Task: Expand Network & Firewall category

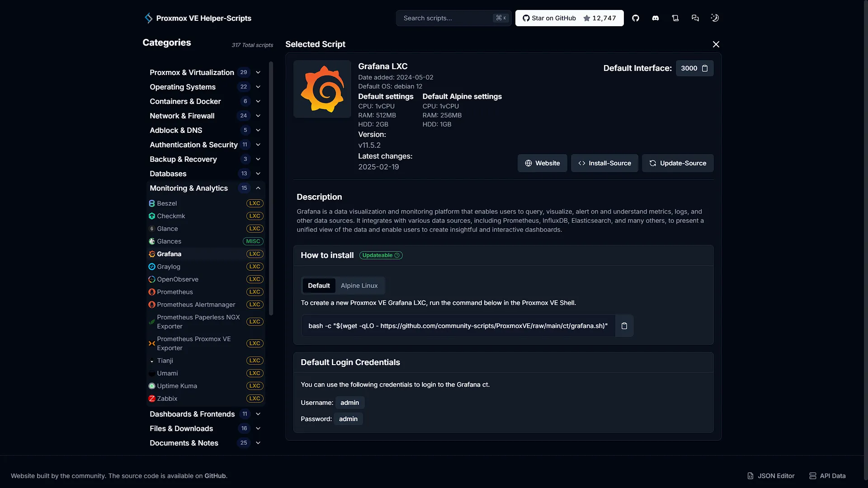Action: tap(206, 116)
